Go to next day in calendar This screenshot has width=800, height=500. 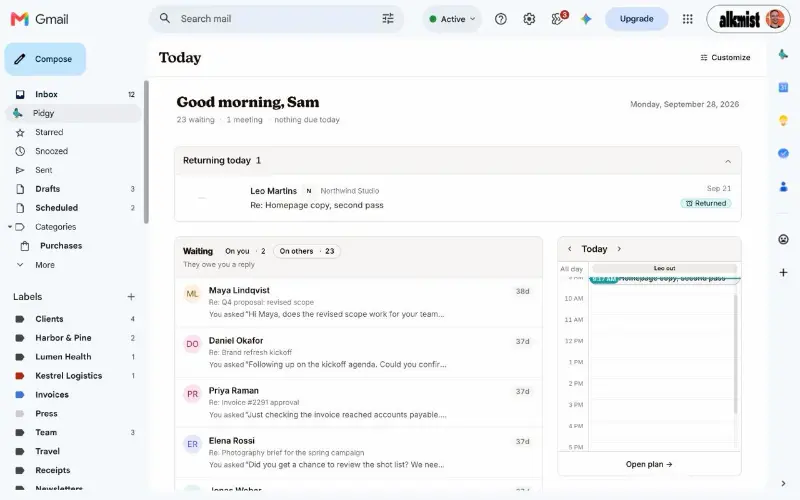click(x=619, y=249)
